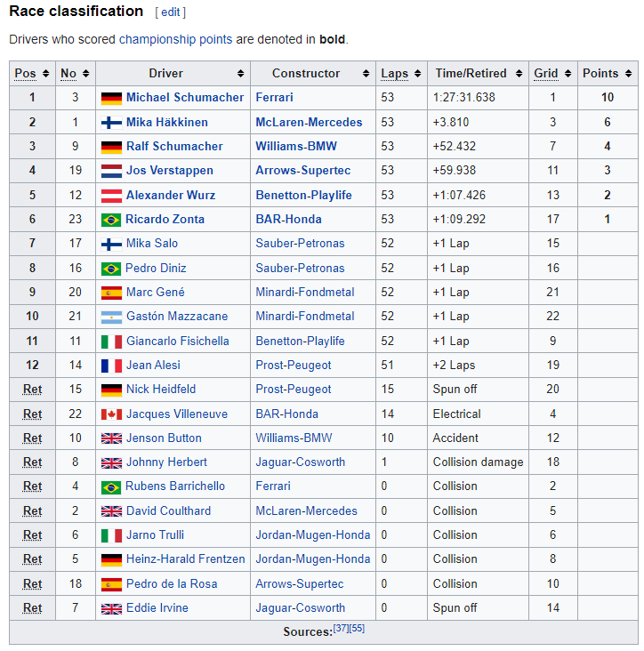Select the Collision damage cell
Viewport: 644px width, 651px height.
pos(478,462)
